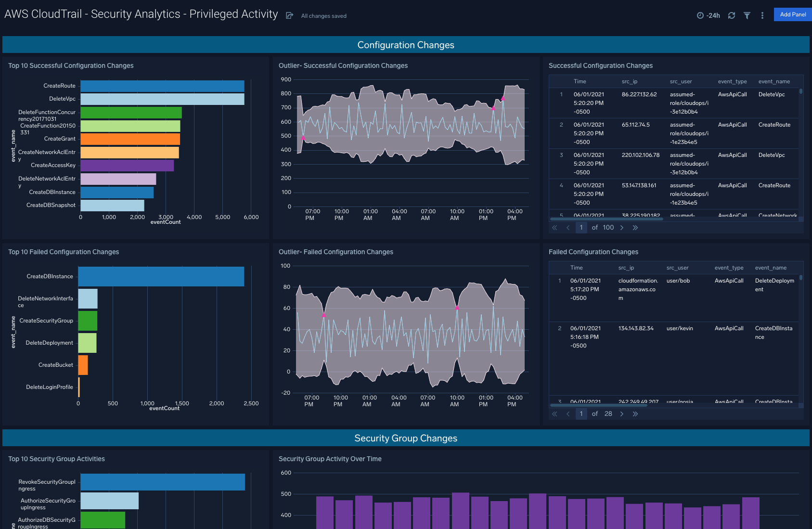Click the clock icon beside -24h
This screenshot has width=812, height=529.
[699, 15]
